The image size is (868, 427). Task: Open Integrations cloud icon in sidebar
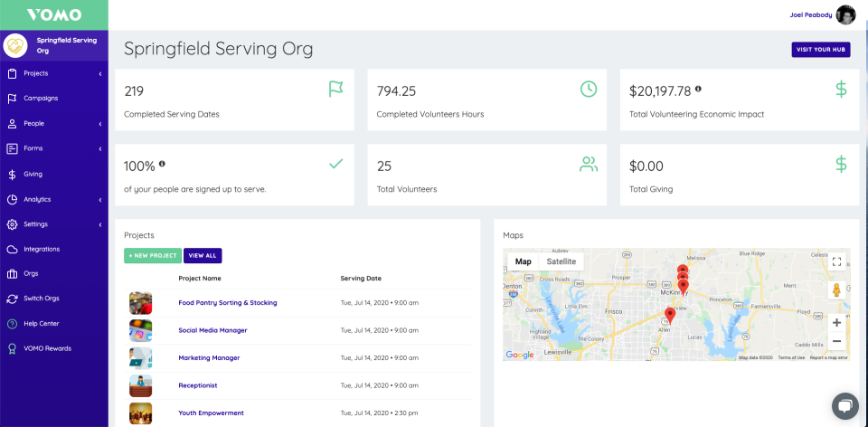point(13,249)
